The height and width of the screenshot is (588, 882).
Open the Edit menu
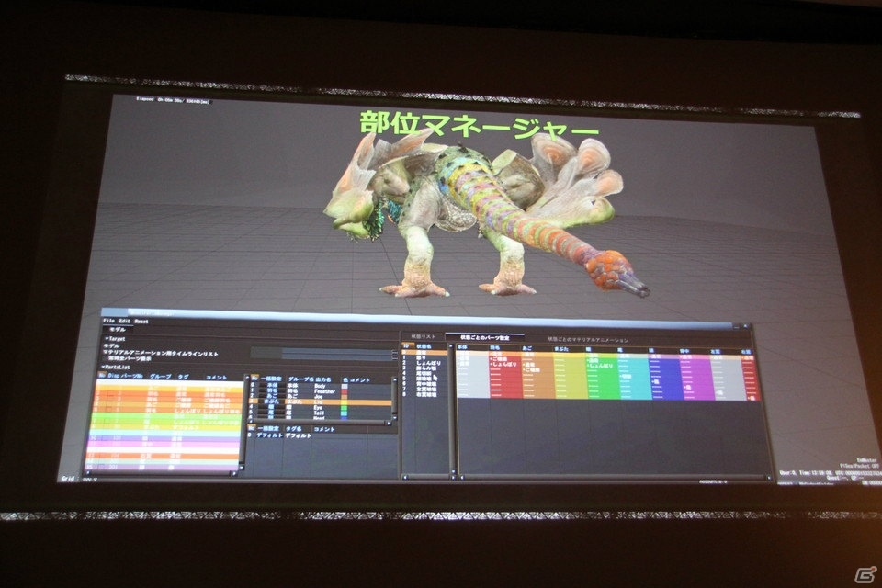pyautogui.click(x=123, y=322)
